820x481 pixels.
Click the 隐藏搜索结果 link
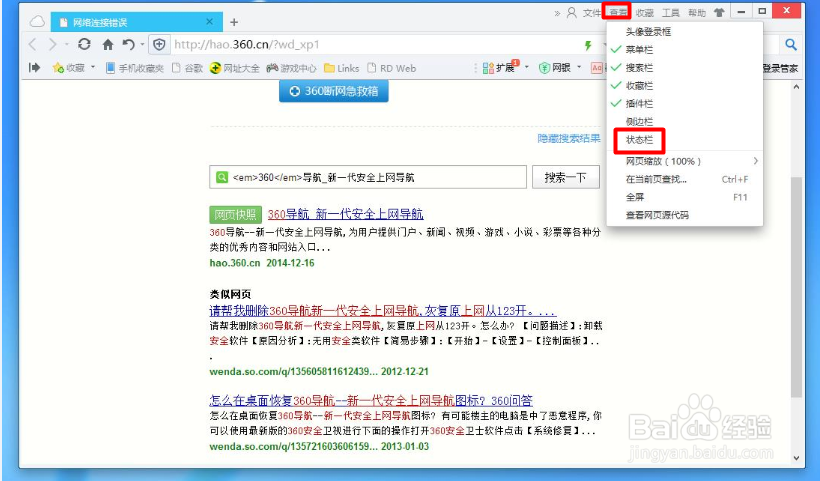click(x=569, y=139)
